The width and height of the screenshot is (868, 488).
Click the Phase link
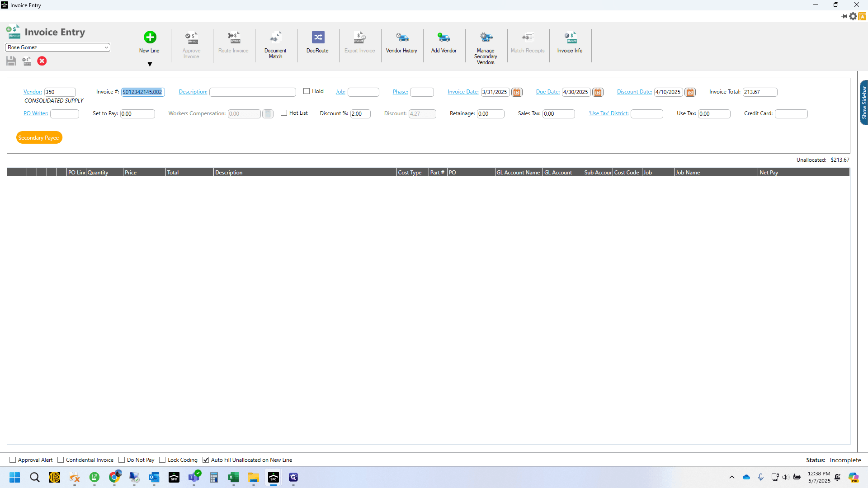tap(400, 92)
